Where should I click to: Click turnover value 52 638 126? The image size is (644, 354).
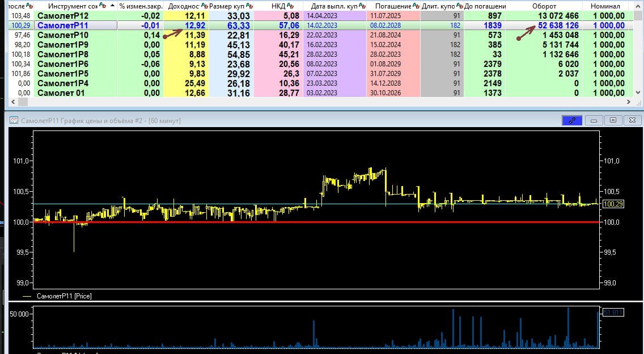(x=558, y=26)
